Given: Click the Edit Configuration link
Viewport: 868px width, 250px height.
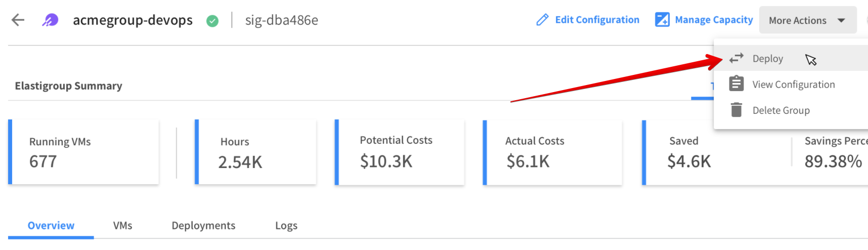Looking at the screenshot, I should [x=597, y=20].
